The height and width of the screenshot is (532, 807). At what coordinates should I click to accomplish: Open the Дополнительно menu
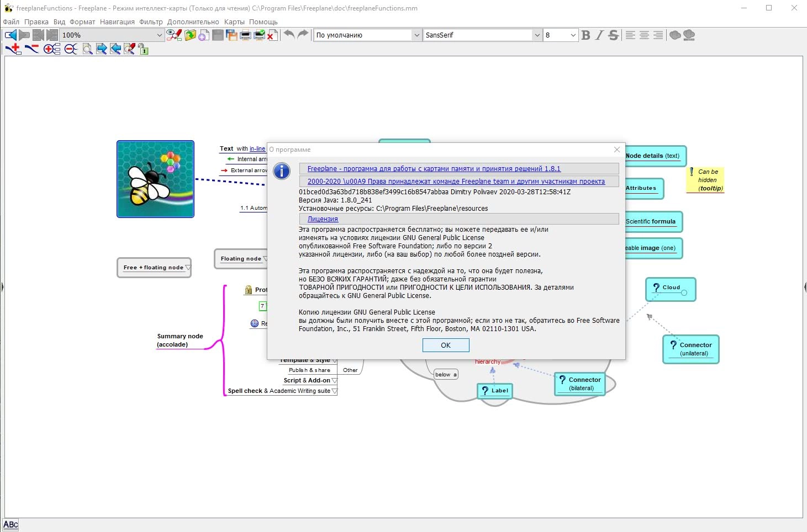tap(193, 22)
